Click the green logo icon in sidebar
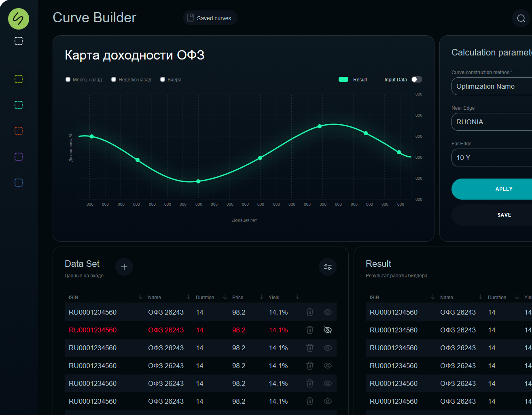This screenshot has width=532, height=415. [19, 19]
